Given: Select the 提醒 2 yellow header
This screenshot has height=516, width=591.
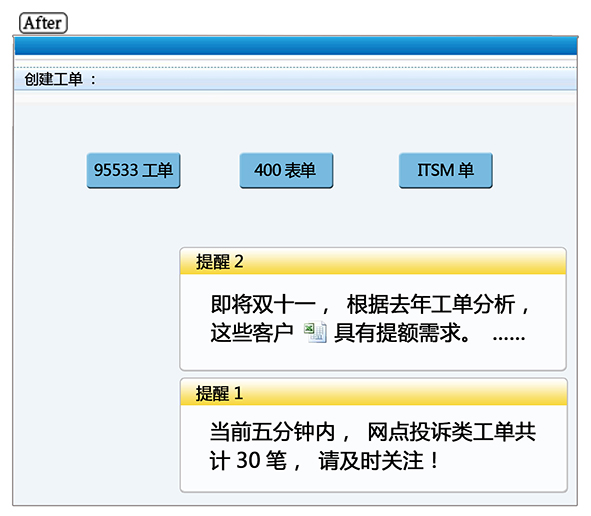Looking at the screenshot, I should 373,261.
